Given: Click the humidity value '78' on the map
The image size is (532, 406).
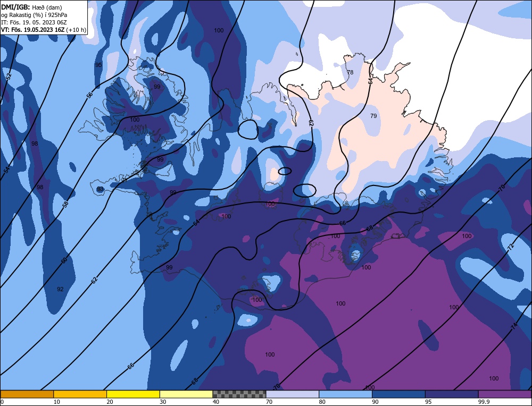Looking at the screenshot, I should coord(350,72).
